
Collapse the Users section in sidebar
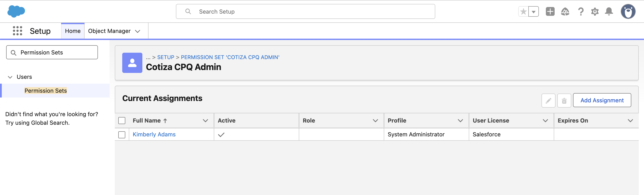[10, 77]
